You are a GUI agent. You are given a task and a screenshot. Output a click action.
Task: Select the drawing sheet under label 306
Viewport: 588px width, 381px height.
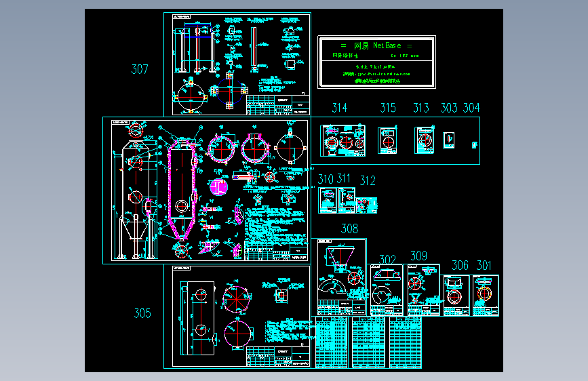click(x=456, y=296)
